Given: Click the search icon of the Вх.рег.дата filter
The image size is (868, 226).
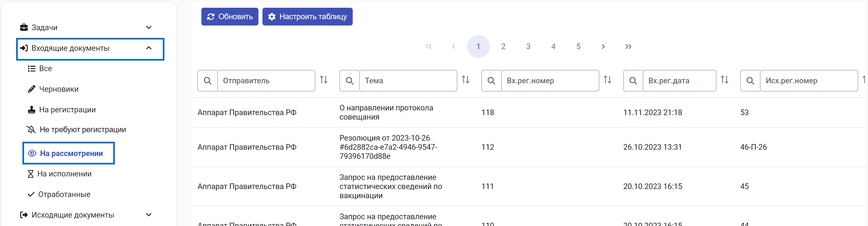Looking at the screenshot, I should click(x=633, y=81).
